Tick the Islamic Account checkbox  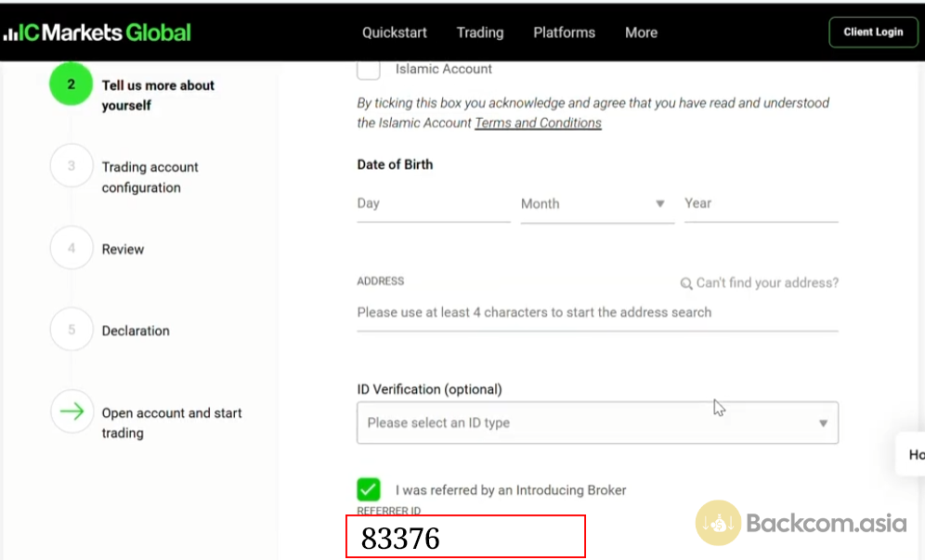pyautogui.click(x=369, y=70)
